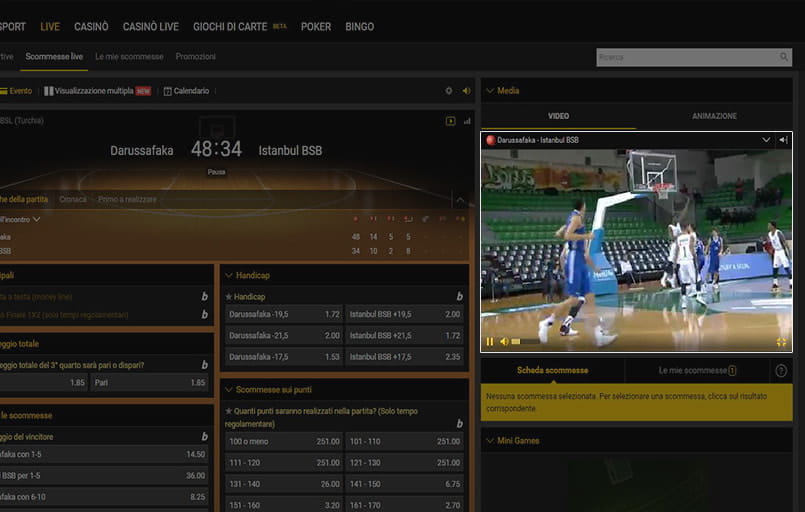Image resolution: width=805 pixels, height=512 pixels.
Task: Open settings gear in event toolbar
Action: (x=449, y=91)
